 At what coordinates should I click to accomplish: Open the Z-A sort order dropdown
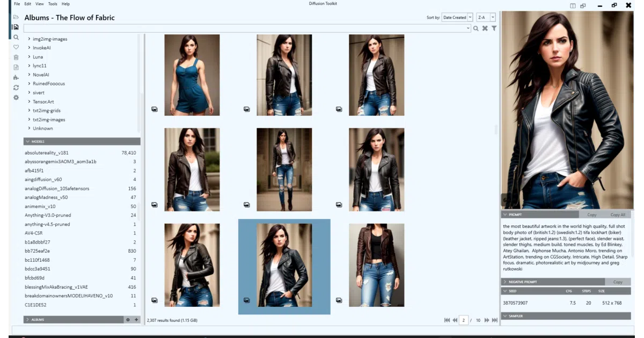coord(486,18)
